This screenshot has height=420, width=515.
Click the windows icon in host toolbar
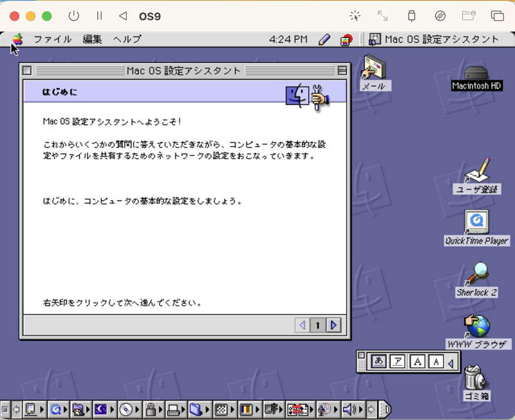(498, 15)
